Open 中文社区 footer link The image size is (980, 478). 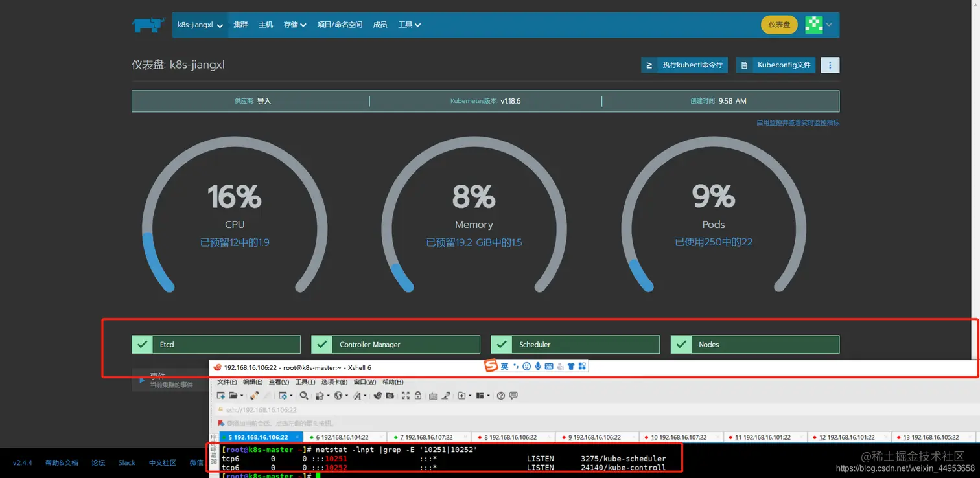coord(163,462)
